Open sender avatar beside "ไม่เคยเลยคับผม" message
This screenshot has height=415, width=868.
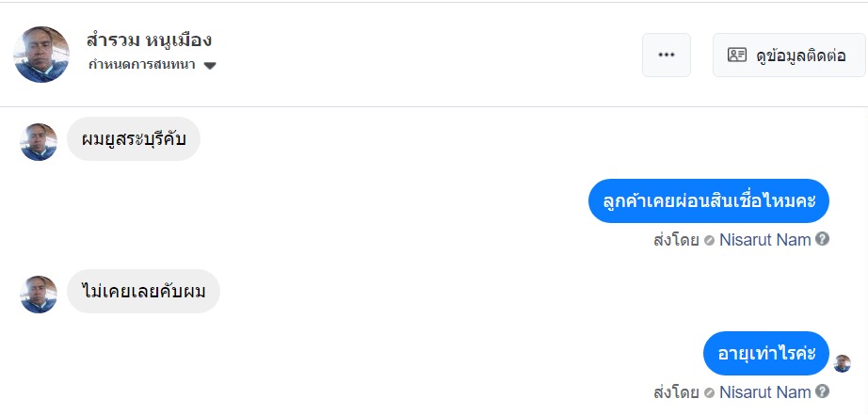point(39,295)
